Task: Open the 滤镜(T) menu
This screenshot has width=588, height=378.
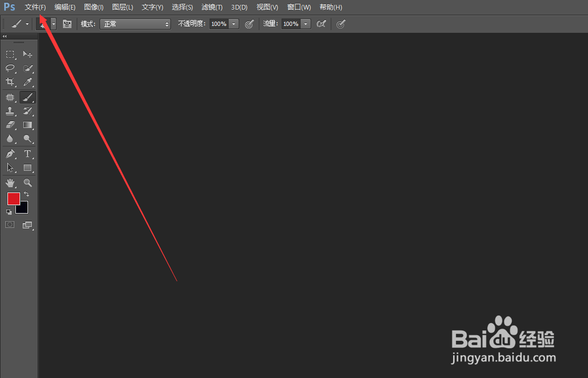Action: pos(212,7)
